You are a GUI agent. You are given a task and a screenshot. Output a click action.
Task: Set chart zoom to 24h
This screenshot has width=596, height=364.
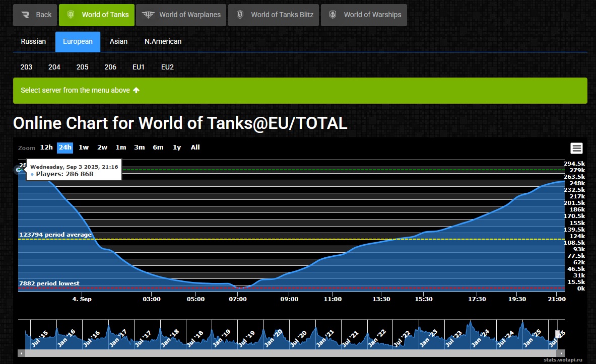click(65, 148)
